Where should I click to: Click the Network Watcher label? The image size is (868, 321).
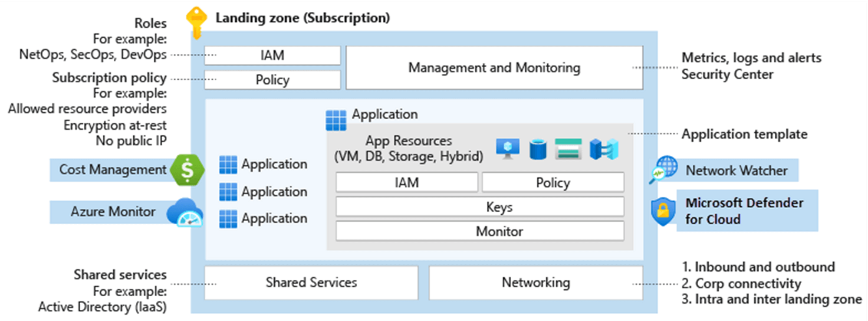click(736, 170)
